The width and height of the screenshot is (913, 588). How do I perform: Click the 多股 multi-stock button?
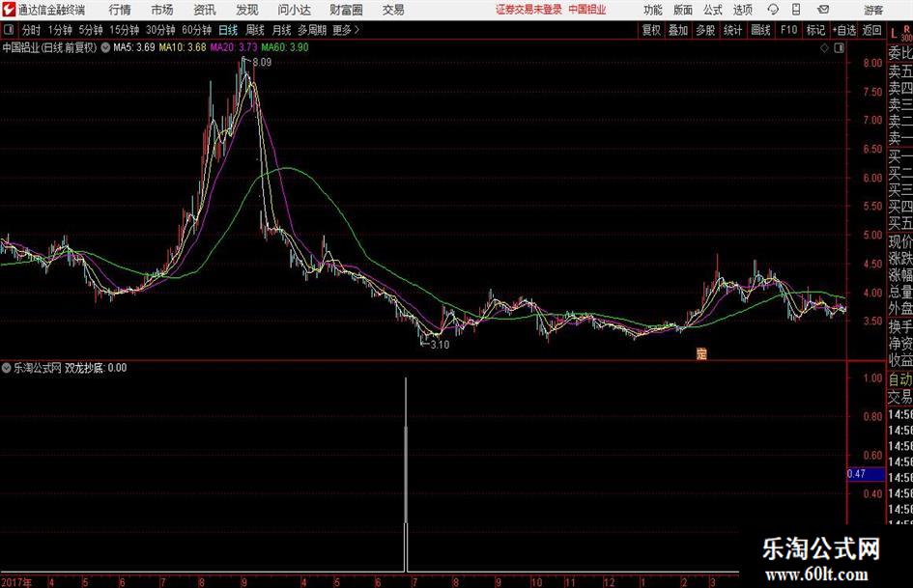(x=705, y=30)
